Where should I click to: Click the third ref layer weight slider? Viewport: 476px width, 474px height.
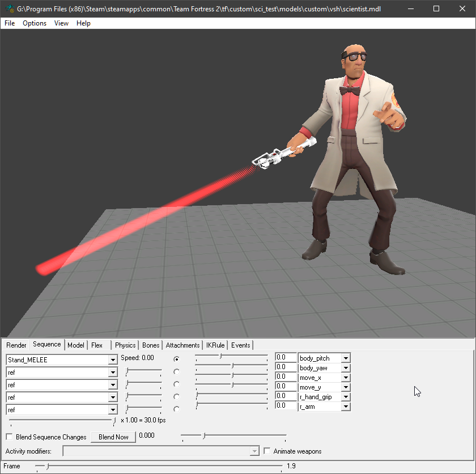[x=143, y=396]
